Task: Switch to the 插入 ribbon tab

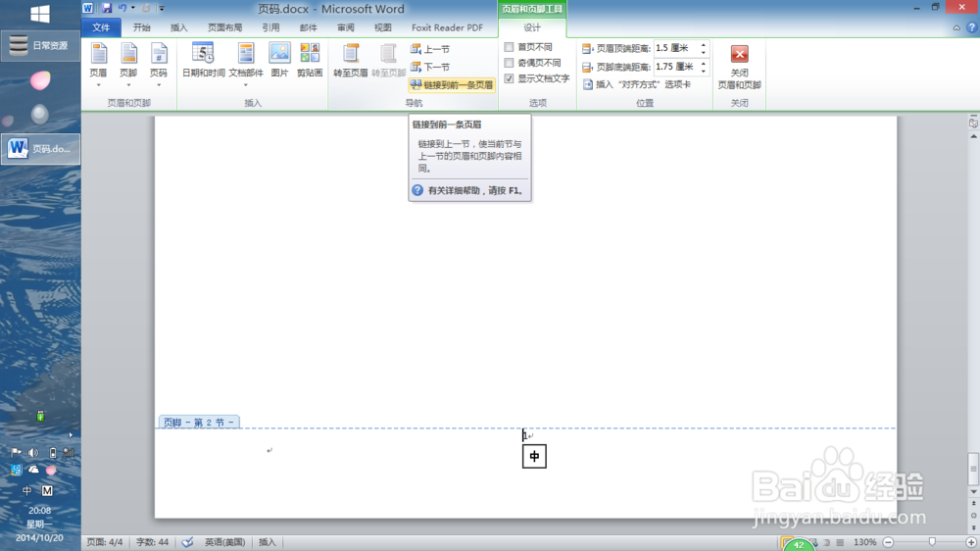Action: point(178,27)
